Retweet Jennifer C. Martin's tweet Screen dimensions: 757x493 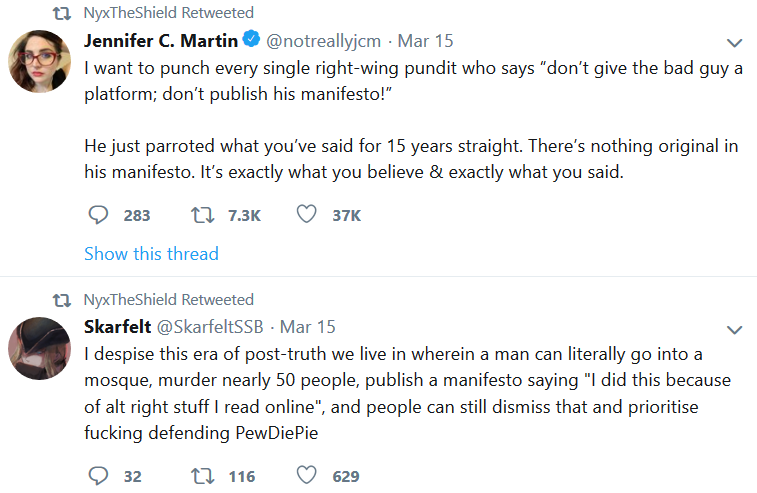pos(202,215)
